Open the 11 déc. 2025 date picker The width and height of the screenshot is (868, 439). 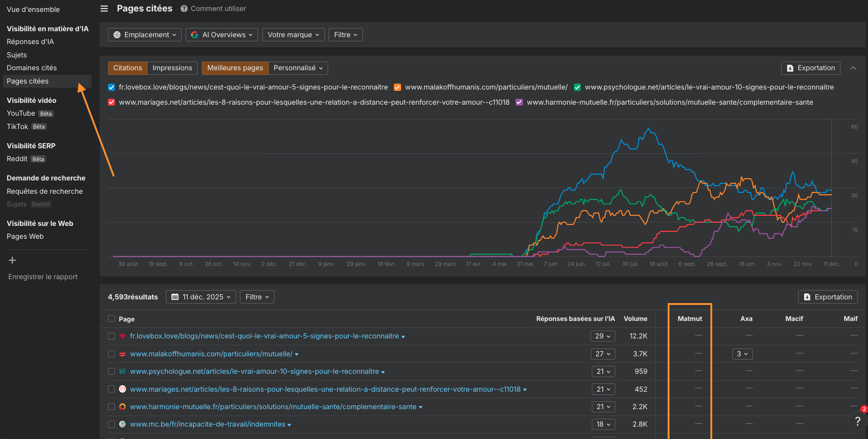coord(201,297)
